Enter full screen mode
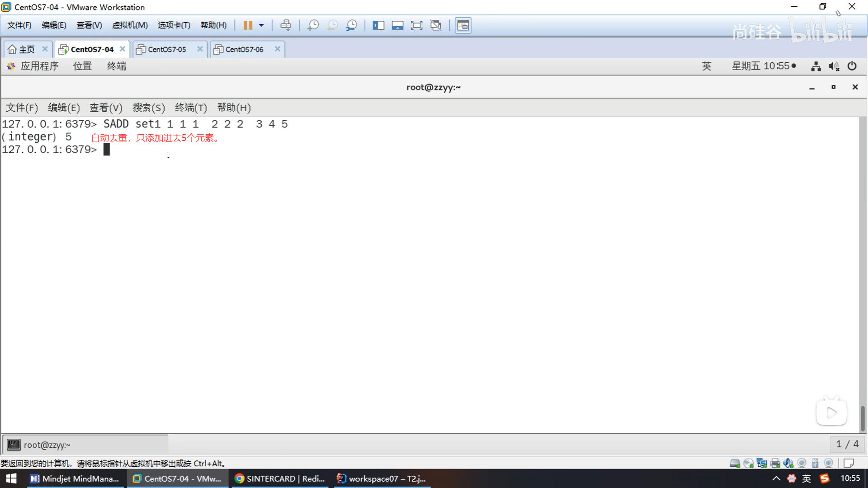868x488 pixels. [x=416, y=25]
